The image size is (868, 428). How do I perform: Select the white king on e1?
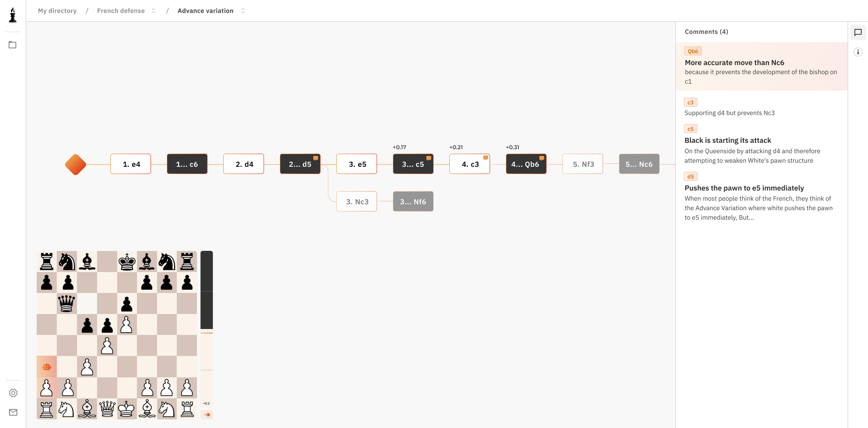[127, 409]
